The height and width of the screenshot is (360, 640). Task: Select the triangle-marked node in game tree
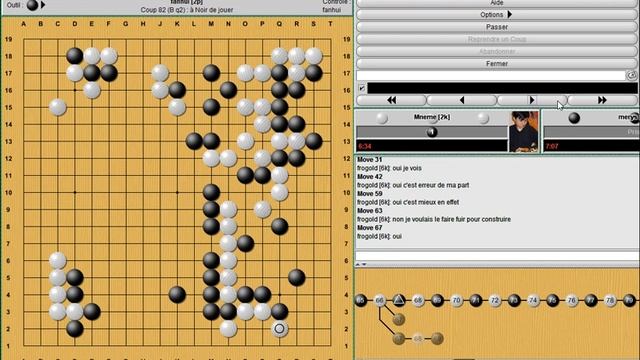399,300
